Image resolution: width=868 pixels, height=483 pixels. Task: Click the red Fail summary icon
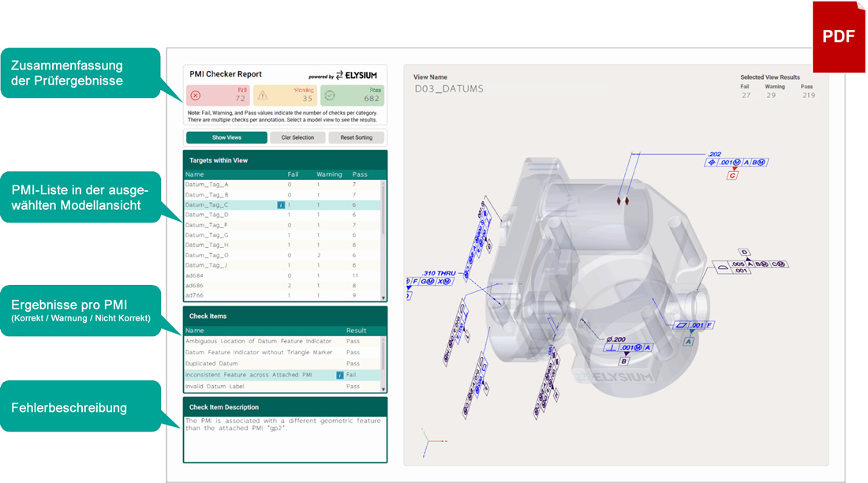196,95
